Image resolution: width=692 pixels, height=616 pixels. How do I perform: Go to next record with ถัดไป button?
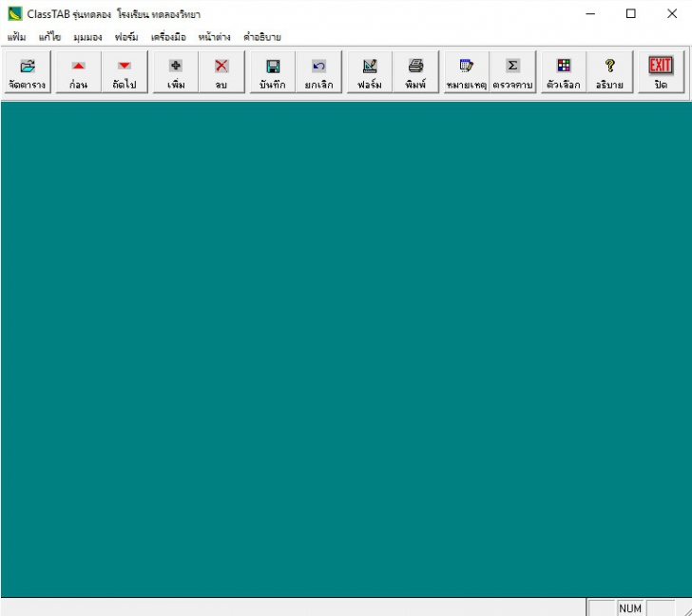(125, 72)
